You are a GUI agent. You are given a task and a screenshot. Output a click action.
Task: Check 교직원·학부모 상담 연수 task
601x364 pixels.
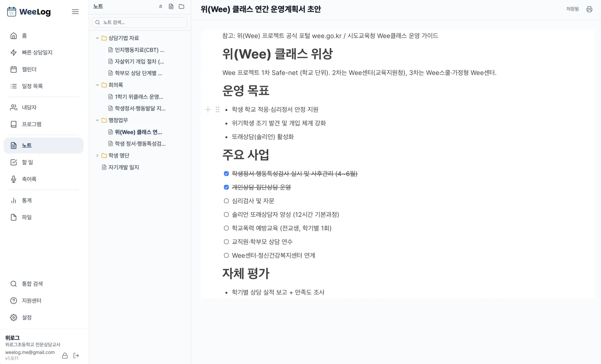tap(226, 242)
